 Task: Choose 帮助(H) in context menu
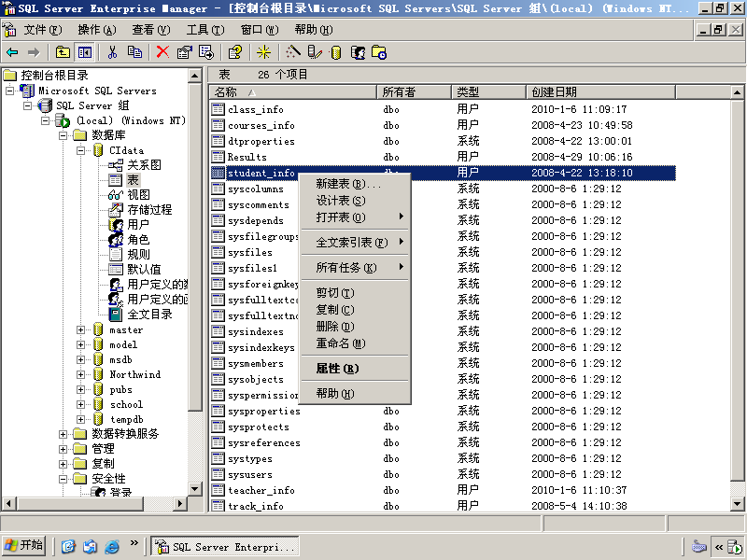[355, 393]
